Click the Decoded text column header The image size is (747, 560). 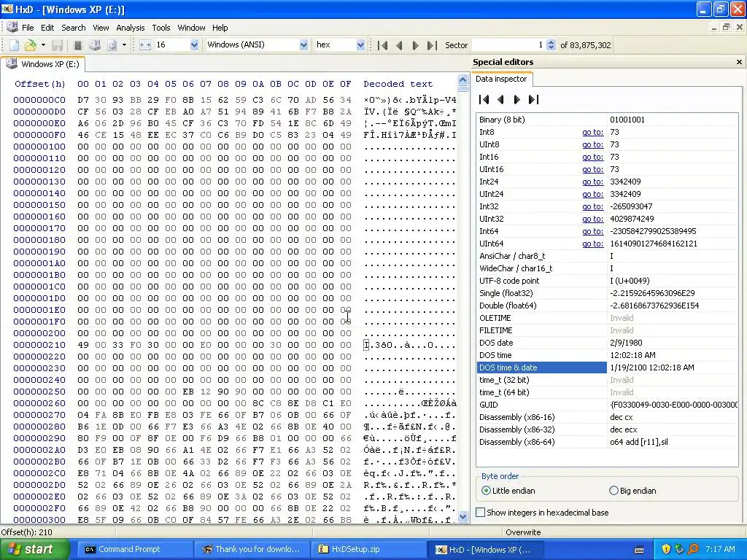click(x=398, y=84)
